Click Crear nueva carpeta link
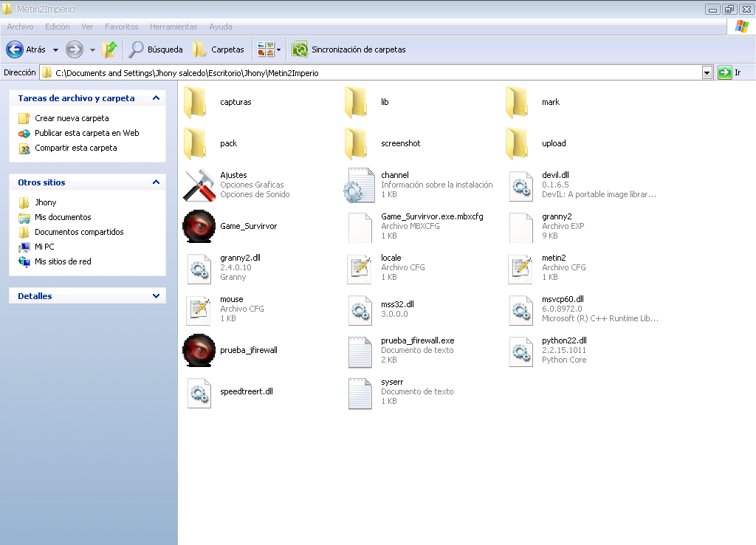 coord(72,118)
